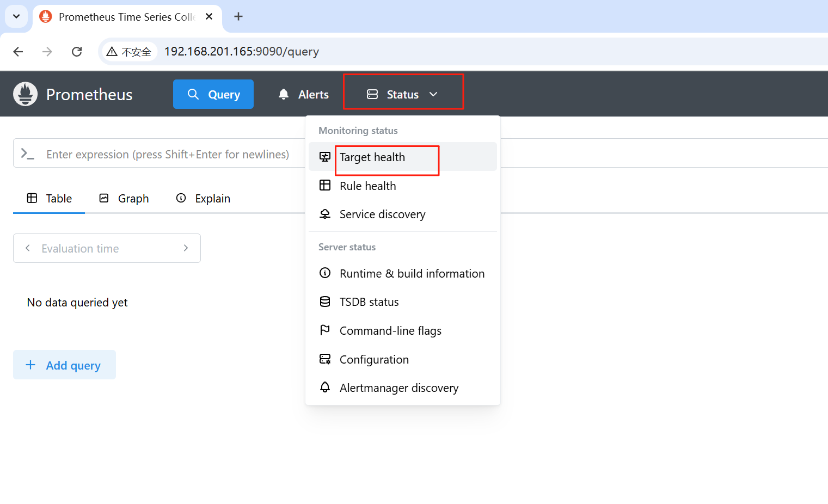Open TSDB status page
Screen dimensions: 828x504
403,302
